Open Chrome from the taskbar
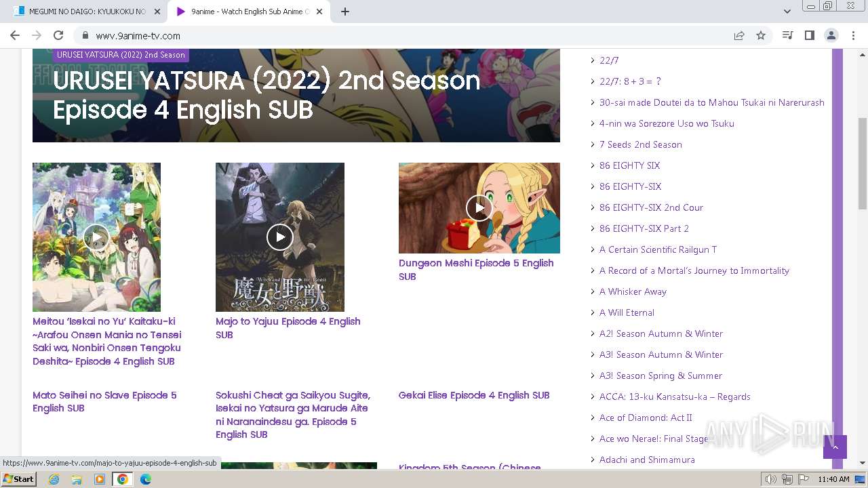The height and width of the screenshot is (488, 868). coord(123,479)
